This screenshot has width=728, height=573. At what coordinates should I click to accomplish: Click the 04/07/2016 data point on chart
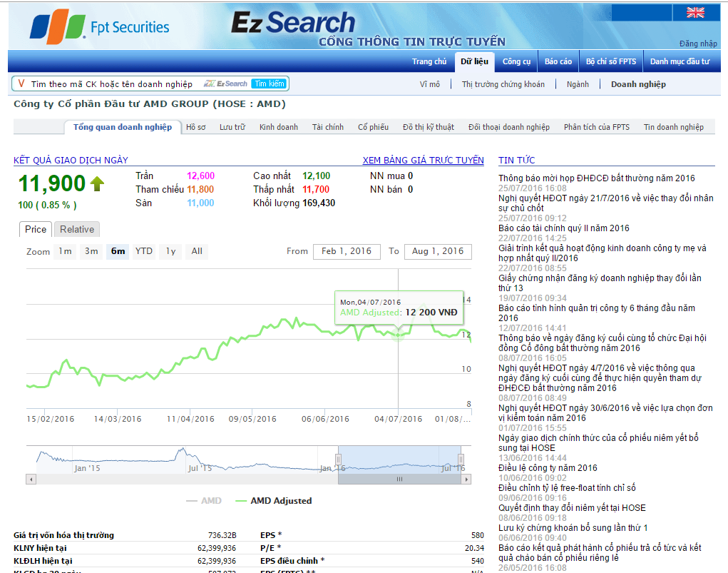click(x=398, y=335)
